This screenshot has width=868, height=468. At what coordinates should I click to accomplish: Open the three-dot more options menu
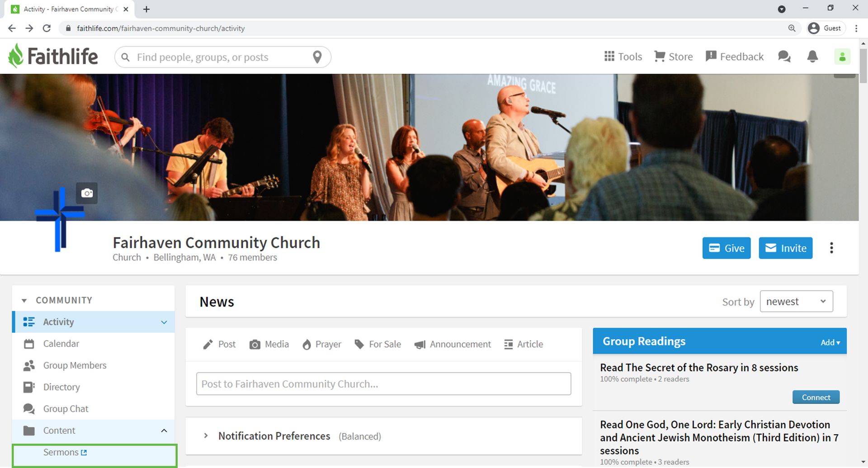pos(831,248)
